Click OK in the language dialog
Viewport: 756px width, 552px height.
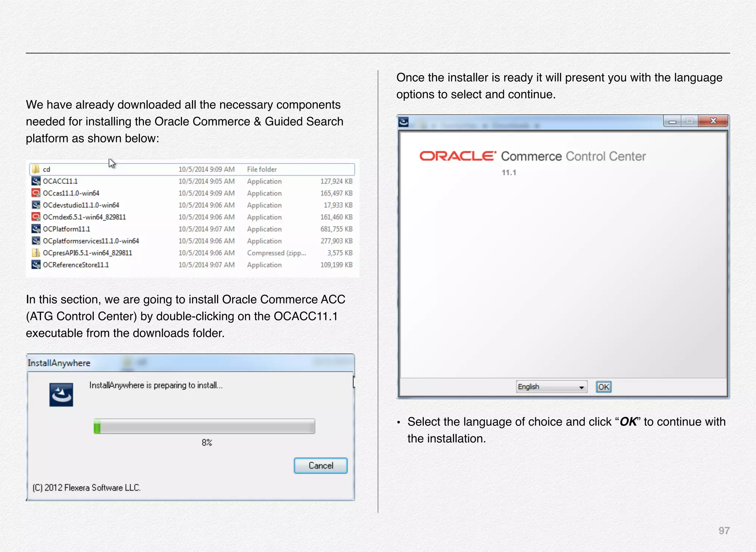tap(604, 387)
